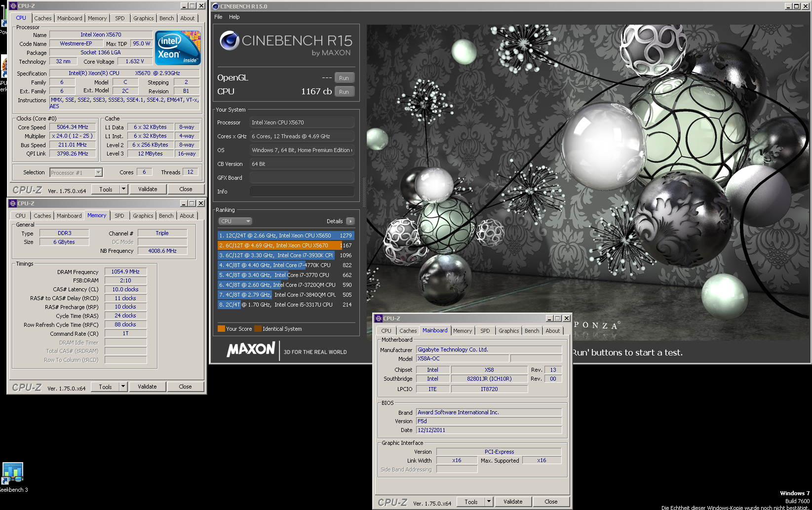Image resolution: width=812 pixels, height=510 pixels.
Task: Click Close in mainboard CPU-Z window
Action: tap(551, 502)
